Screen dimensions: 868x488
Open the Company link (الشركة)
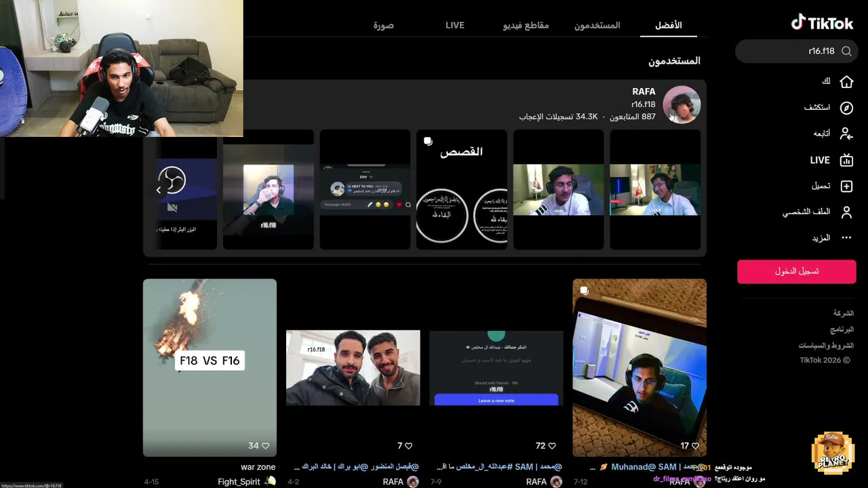pos(844,313)
